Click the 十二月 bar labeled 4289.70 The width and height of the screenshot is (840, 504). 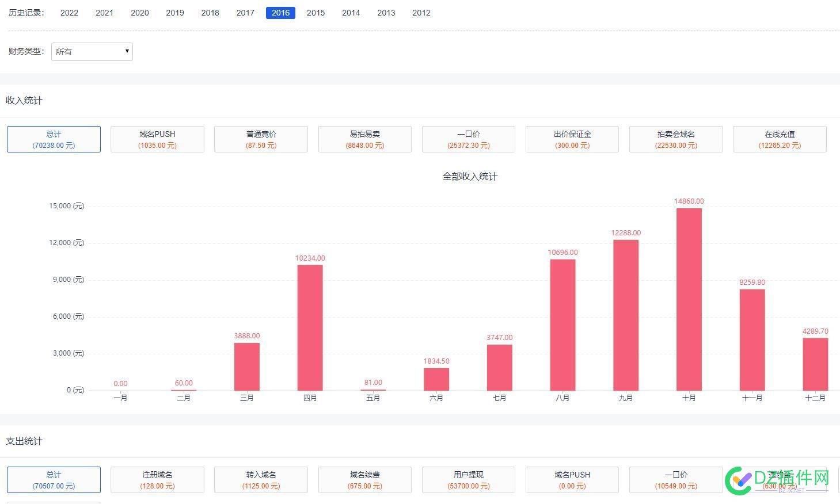point(815,364)
